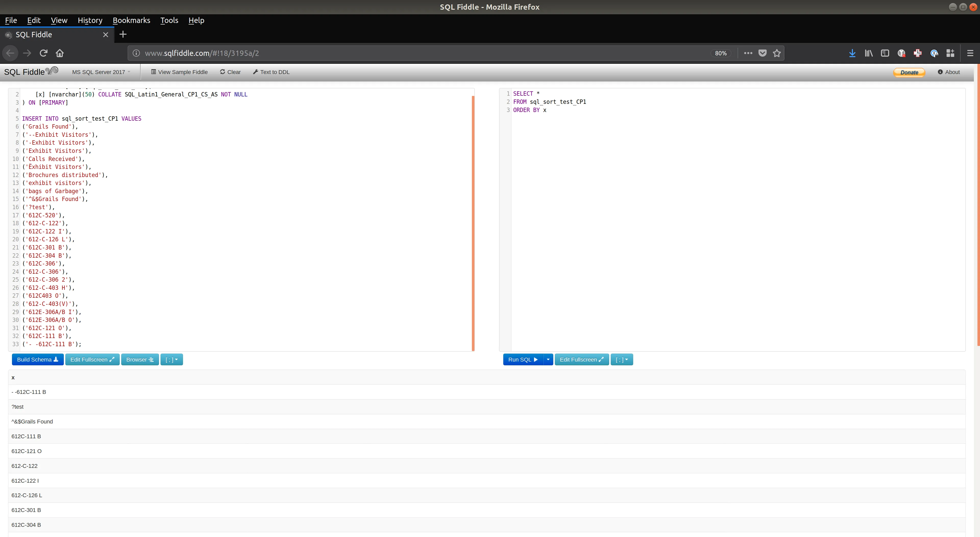Open query panel terminator dropdown
This screenshot has width=980, height=537.
(x=622, y=359)
